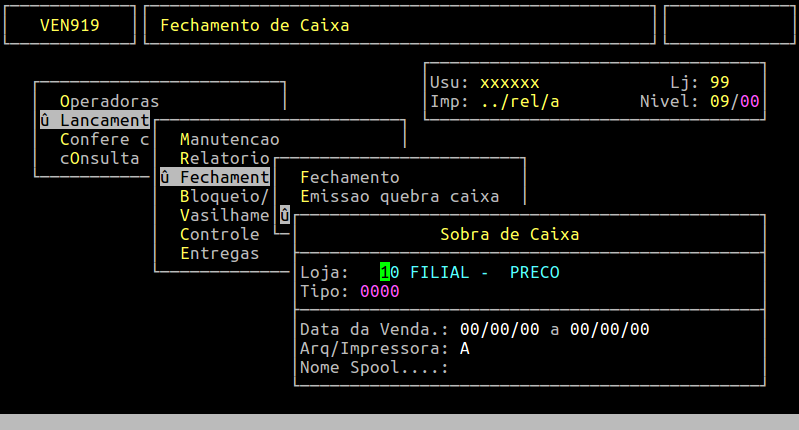Click the Loja code input field
799x430 pixels.
(389, 272)
